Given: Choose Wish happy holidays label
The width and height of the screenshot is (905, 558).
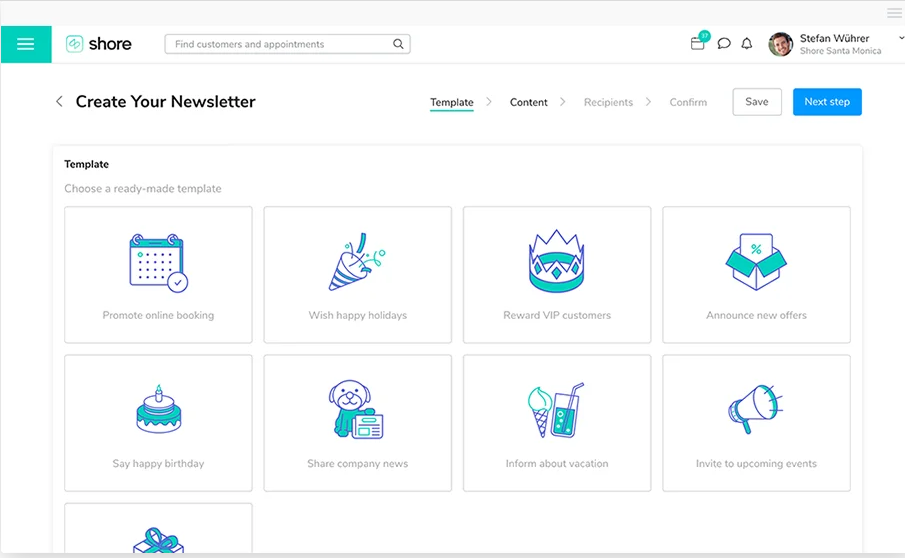Looking at the screenshot, I should pyautogui.click(x=358, y=315).
